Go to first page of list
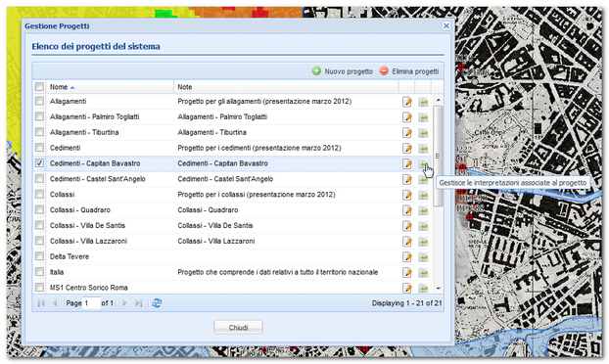 41,303
